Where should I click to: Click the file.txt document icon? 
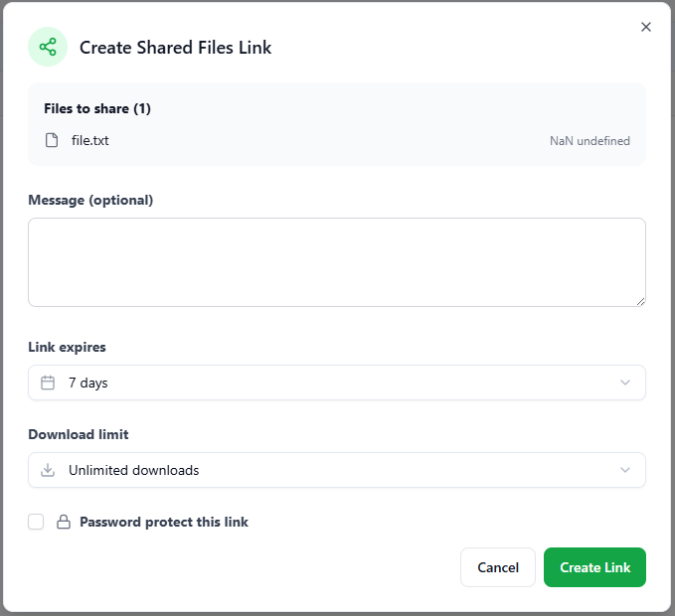[52, 140]
